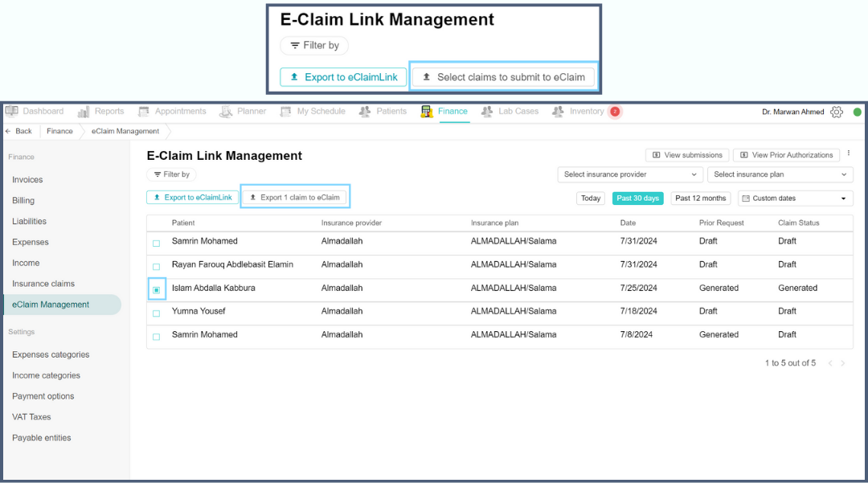
Task: Tick checkbox for Rayan Farouq Abdlebasit Elamin
Action: pos(156,266)
